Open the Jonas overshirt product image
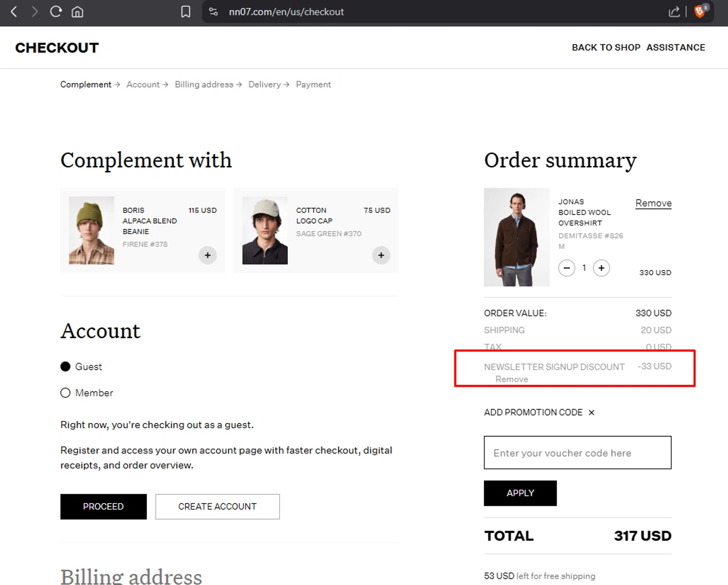This screenshot has width=728, height=585. tap(517, 237)
